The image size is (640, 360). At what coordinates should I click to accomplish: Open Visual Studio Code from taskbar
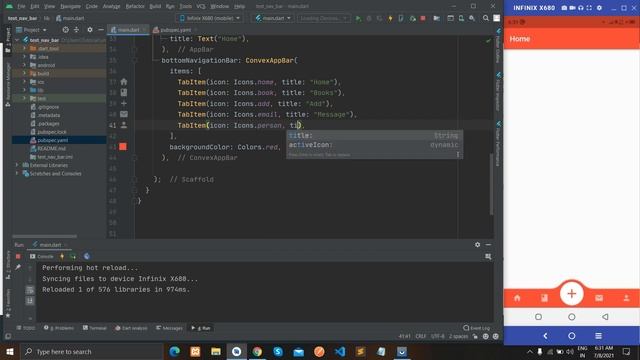point(340,351)
